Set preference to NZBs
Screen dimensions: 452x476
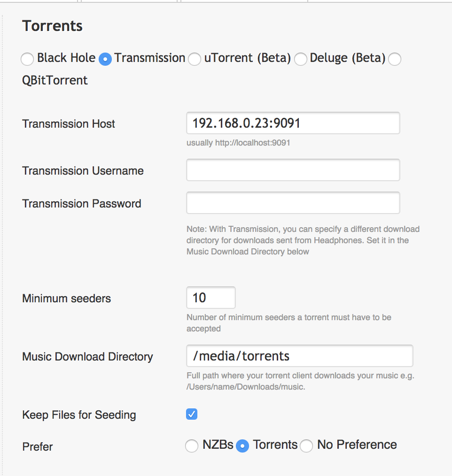[192, 445]
